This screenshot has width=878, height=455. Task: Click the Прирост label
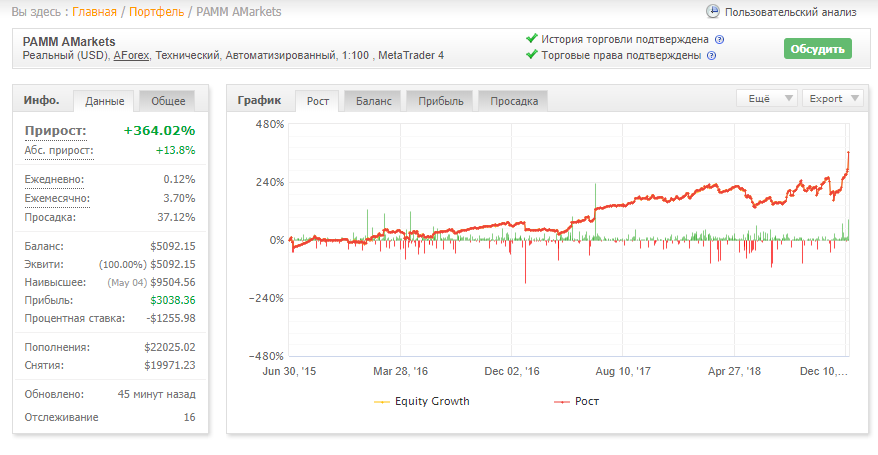[55, 131]
